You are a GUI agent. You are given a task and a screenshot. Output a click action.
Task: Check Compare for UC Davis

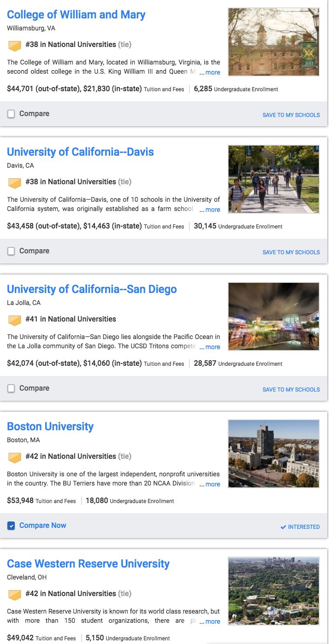point(11,251)
